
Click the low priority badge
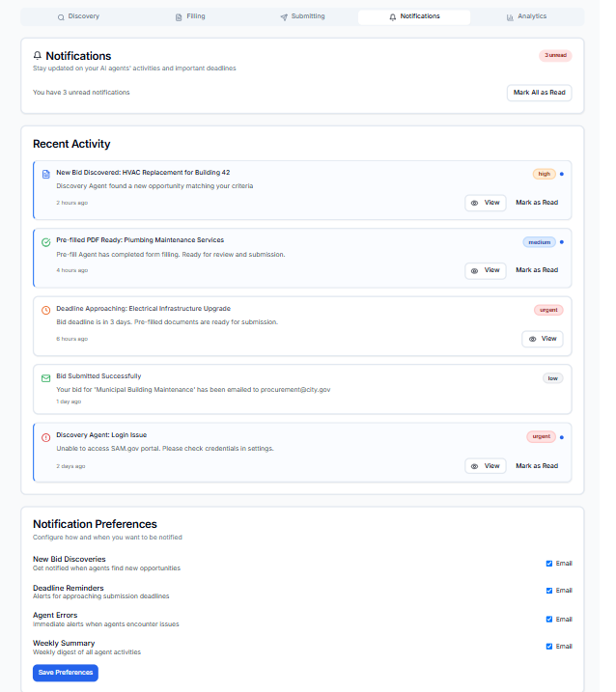point(553,378)
